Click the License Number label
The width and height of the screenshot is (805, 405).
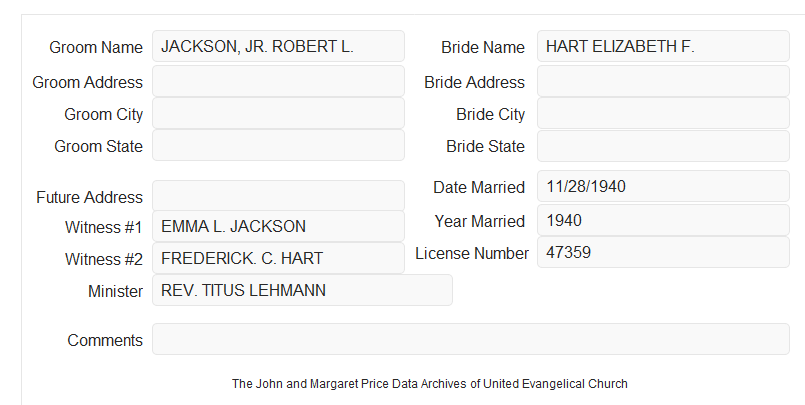click(472, 254)
